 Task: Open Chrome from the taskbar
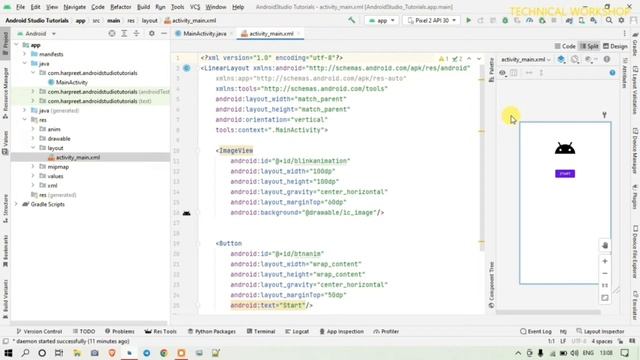click(x=164, y=353)
